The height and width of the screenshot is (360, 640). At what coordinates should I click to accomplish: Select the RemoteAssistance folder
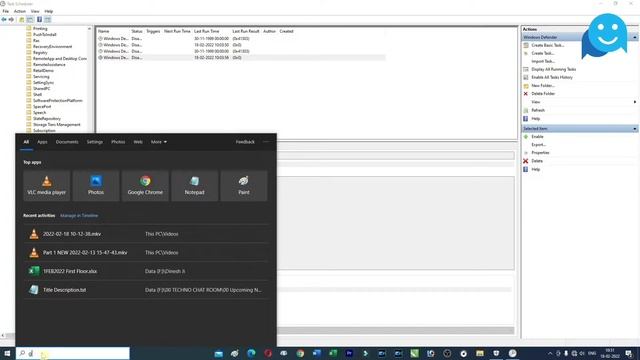click(x=49, y=64)
